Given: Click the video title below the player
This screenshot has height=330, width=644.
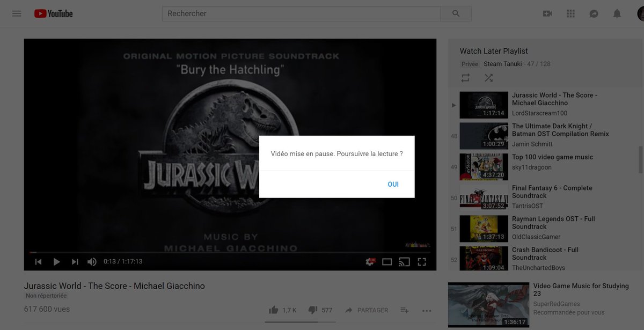Looking at the screenshot, I should click(x=114, y=286).
